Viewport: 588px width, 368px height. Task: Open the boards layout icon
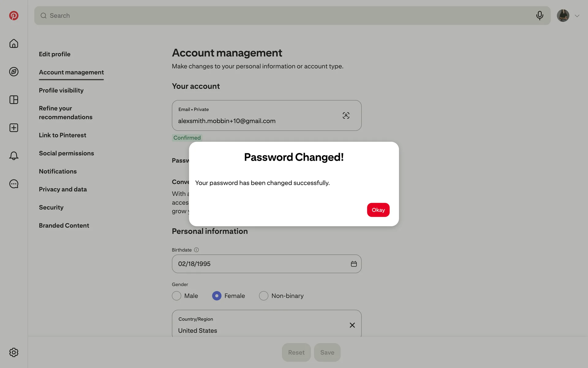pyautogui.click(x=13, y=100)
